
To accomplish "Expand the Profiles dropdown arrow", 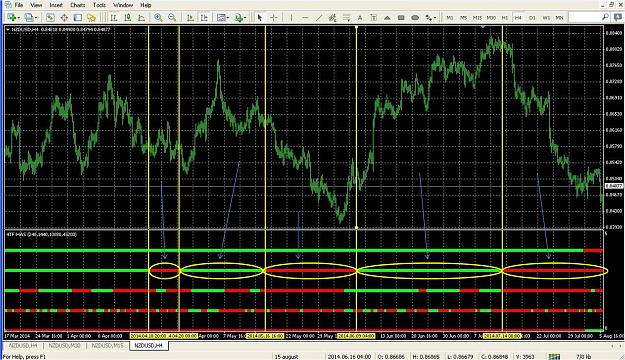I will [36, 18].
